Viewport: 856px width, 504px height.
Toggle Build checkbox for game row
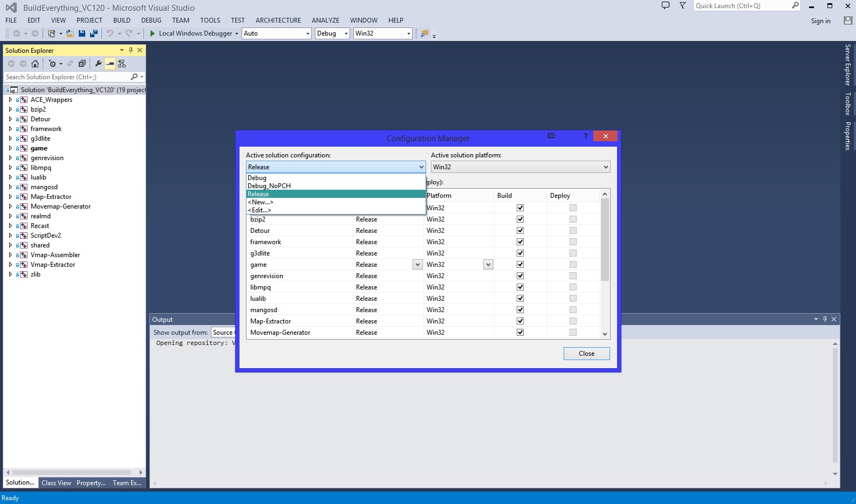[520, 265]
